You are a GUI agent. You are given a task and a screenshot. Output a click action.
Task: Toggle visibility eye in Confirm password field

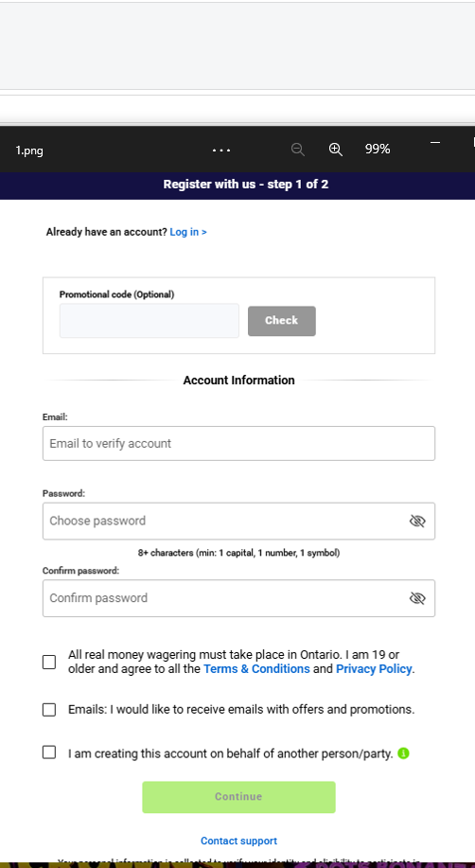(x=417, y=598)
